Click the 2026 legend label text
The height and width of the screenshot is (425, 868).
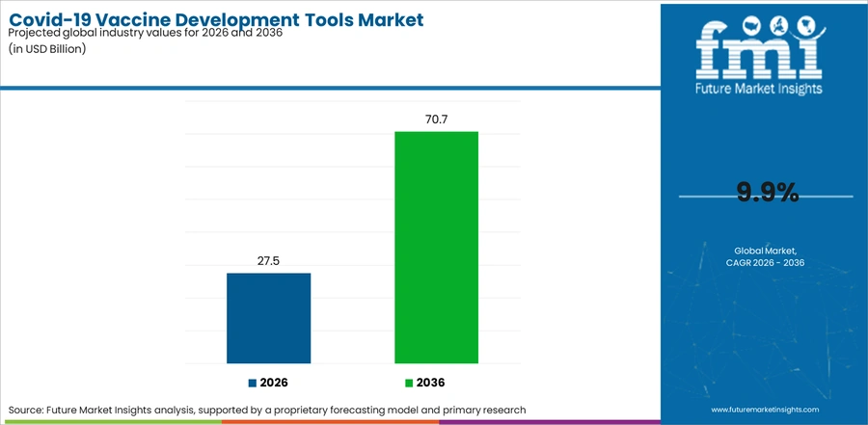[x=274, y=383]
